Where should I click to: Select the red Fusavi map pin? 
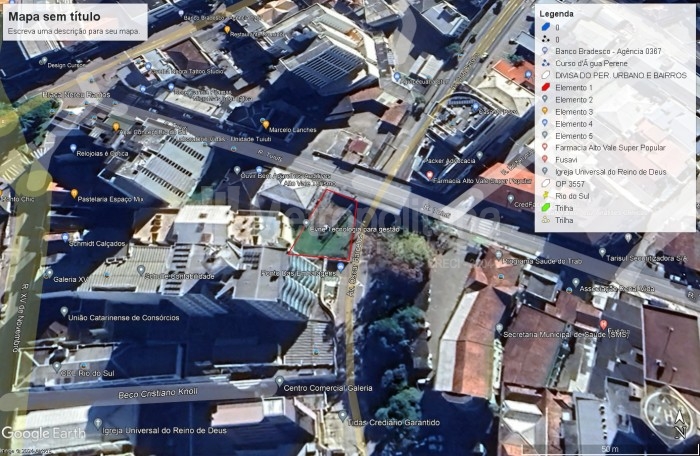603,324
